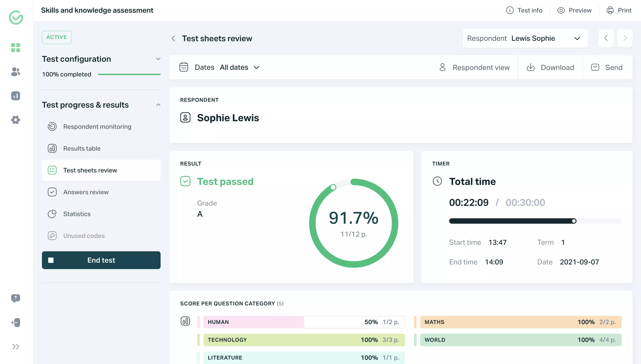Open the help chat bubble icon
The width and height of the screenshot is (641, 364).
click(x=16, y=298)
